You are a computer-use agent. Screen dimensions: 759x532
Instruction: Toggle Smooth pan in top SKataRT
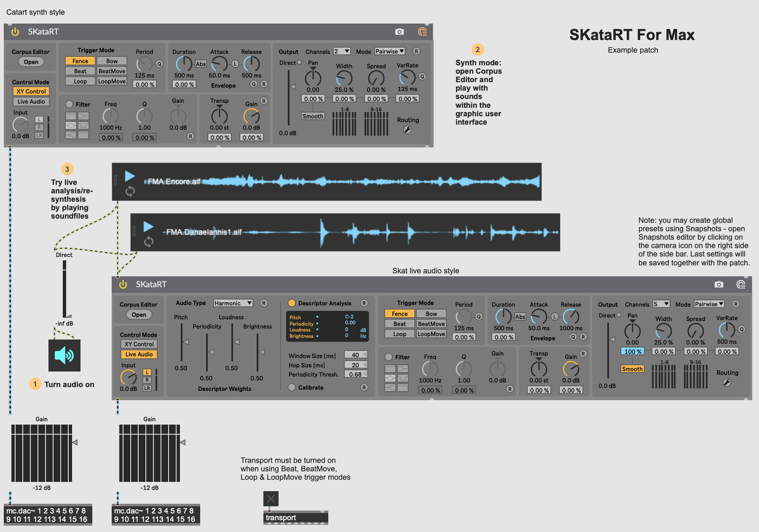click(313, 116)
